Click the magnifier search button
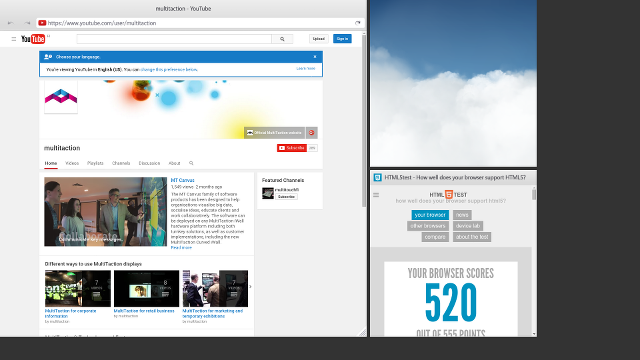The width and height of the screenshot is (640, 360). [282, 39]
